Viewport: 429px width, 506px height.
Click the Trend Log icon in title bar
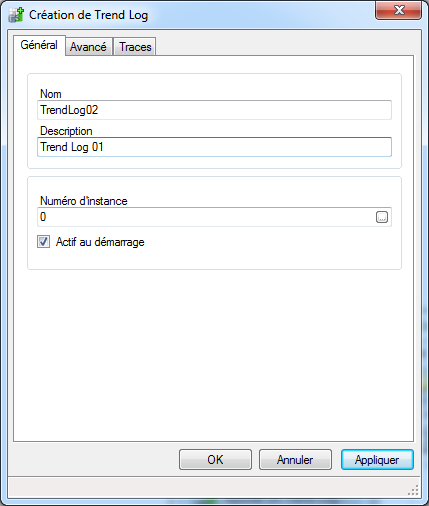click(x=16, y=15)
